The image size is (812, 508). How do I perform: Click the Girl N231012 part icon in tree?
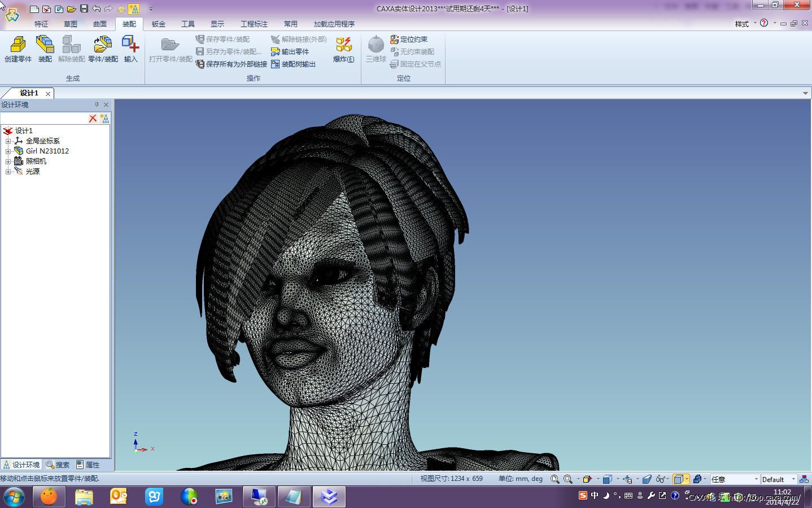click(19, 151)
